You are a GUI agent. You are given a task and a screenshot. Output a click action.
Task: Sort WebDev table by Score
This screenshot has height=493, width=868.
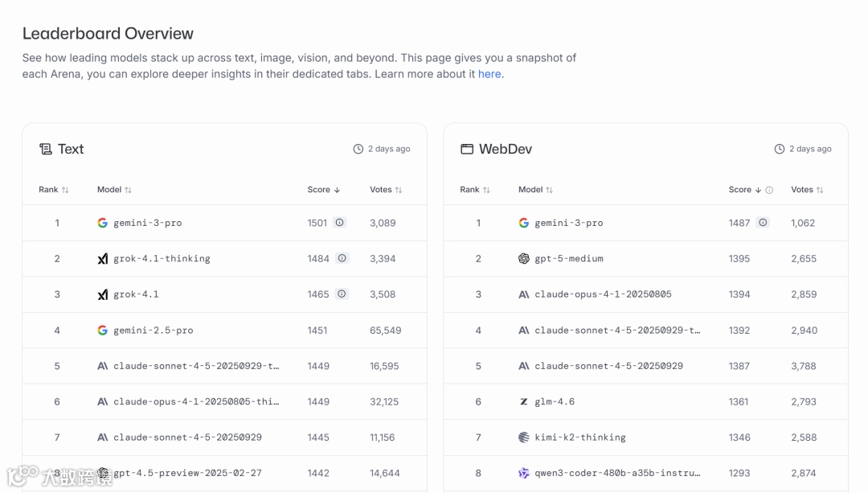[x=744, y=190]
